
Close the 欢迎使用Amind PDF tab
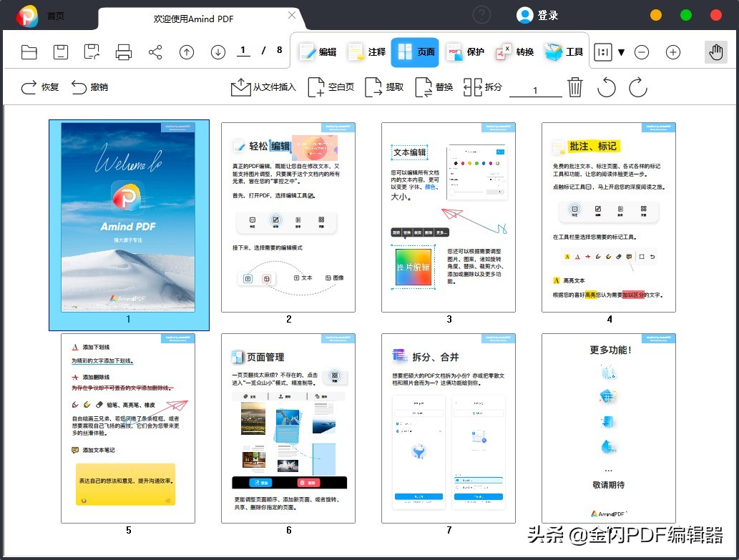point(292,15)
